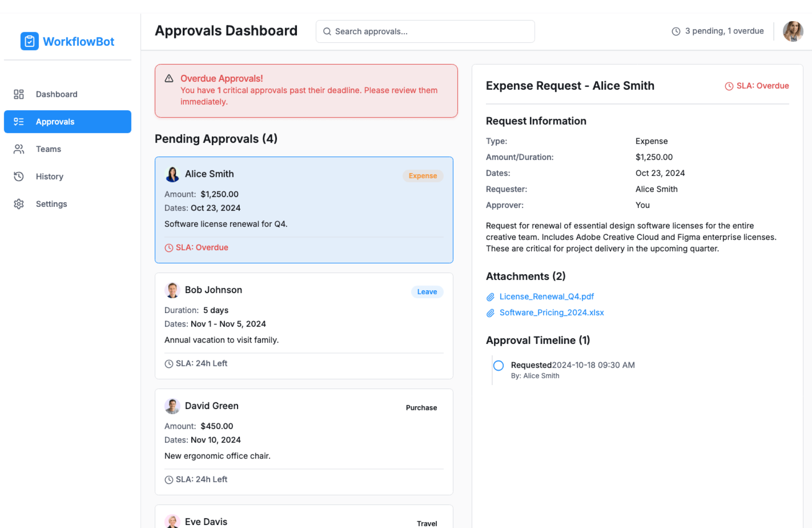Screen dimensions: 812x528
Task: Click the History clock icon in sidebar
Action: click(19, 176)
